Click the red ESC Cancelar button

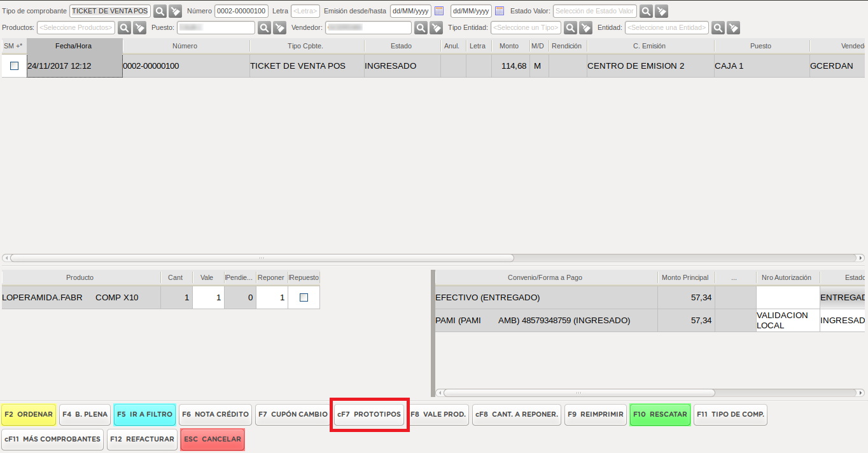(x=212, y=440)
